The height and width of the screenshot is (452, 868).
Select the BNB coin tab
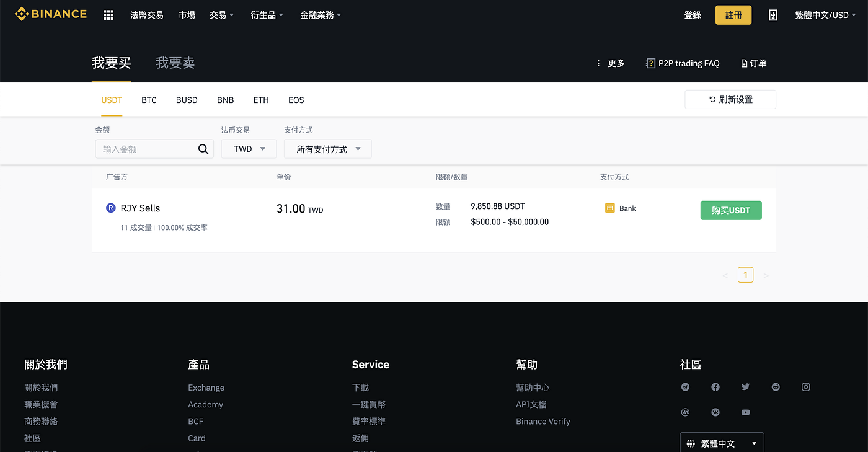point(225,100)
